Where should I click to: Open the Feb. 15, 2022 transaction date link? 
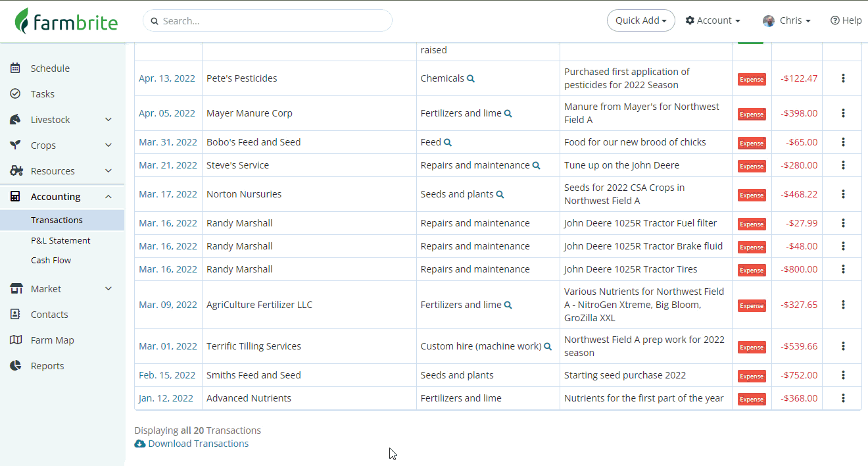[x=167, y=375]
